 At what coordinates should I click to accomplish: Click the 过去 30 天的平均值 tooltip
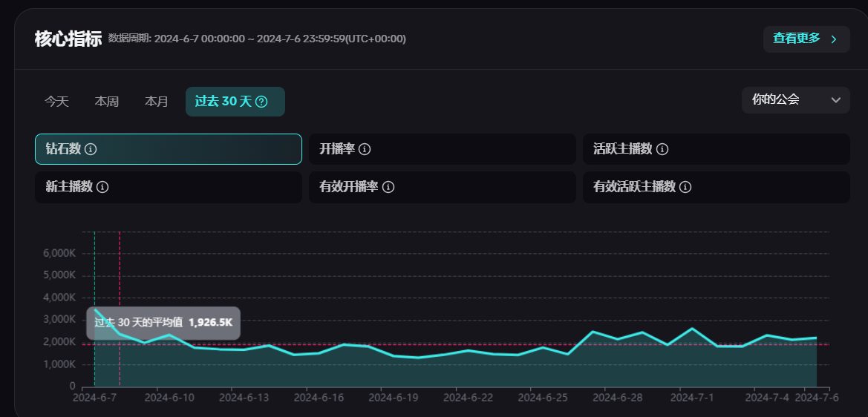click(x=163, y=323)
